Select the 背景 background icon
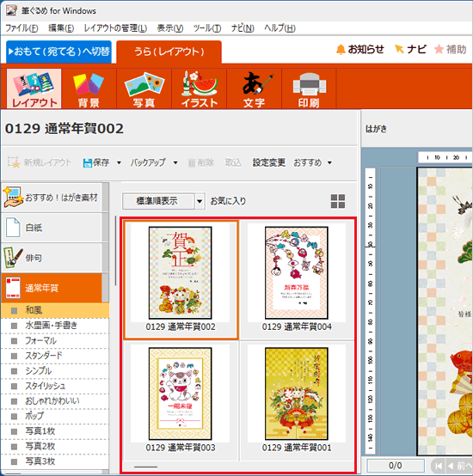This screenshot has height=476, width=473. [89, 88]
